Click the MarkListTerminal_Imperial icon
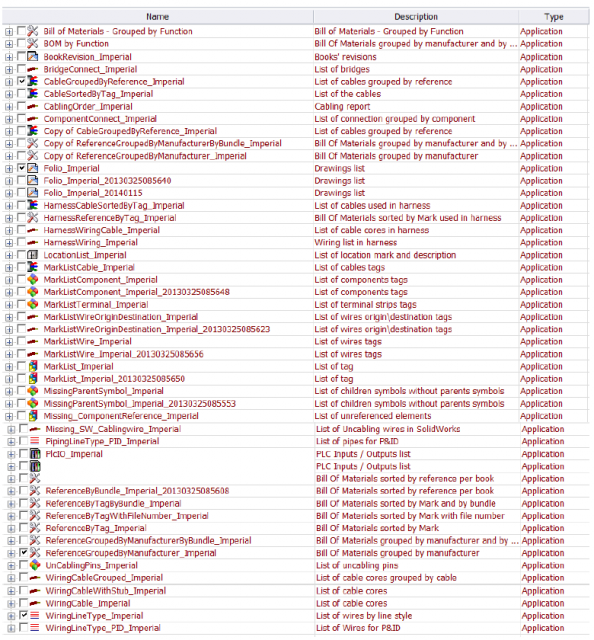The width and height of the screenshot is (594, 640). pos(33,304)
